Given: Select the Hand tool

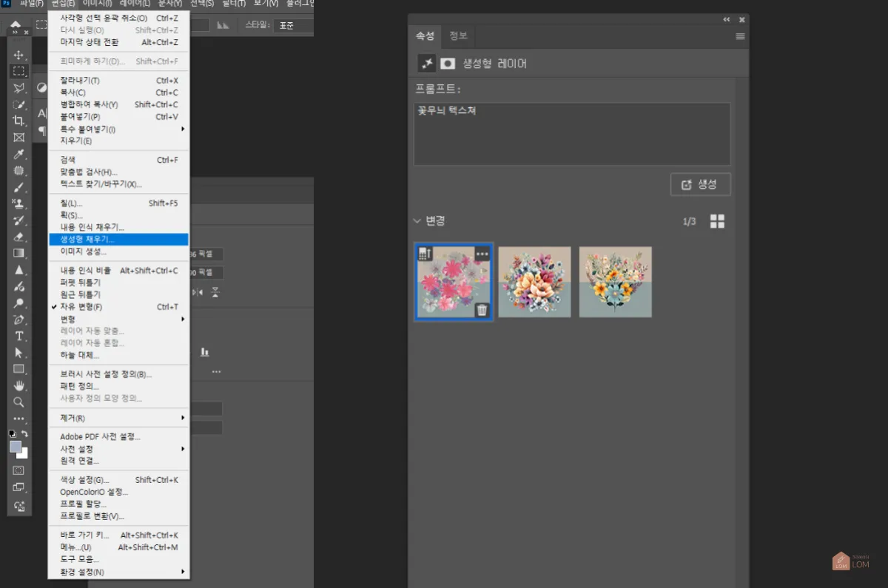Looking at the screenshot, I should pos(19,385).
